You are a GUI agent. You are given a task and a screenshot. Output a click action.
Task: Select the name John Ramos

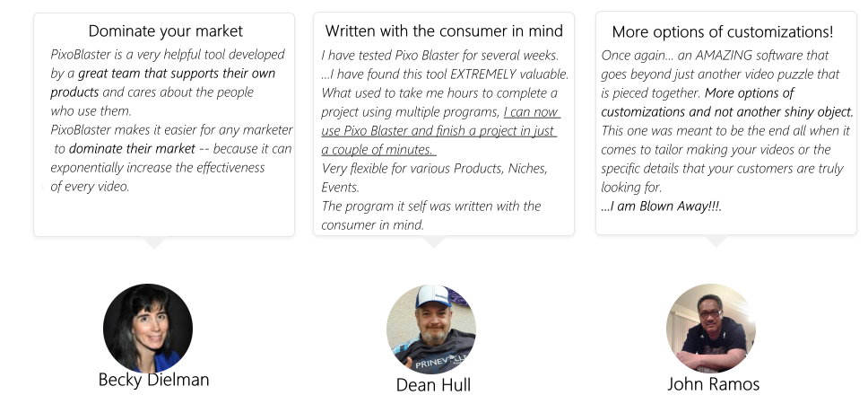[x=713, y=383]
